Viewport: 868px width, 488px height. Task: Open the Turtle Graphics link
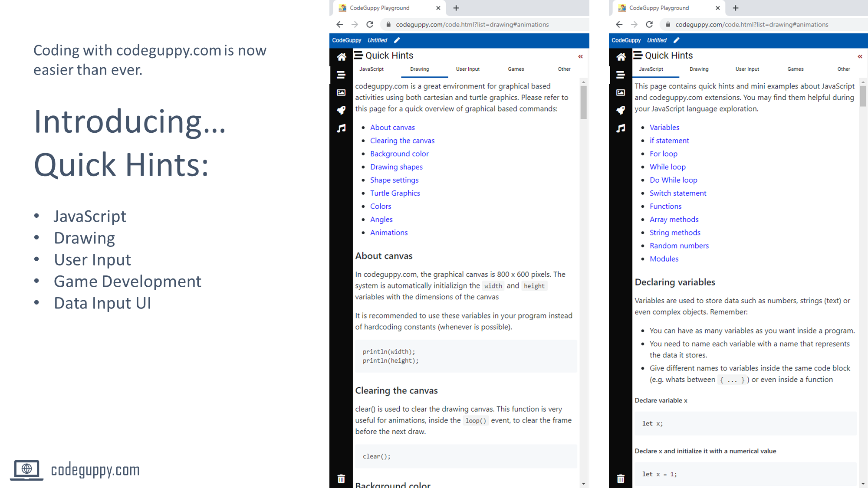point(395,193)
